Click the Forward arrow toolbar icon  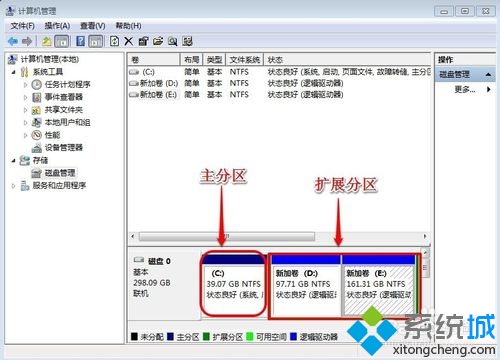coord(27,41)
